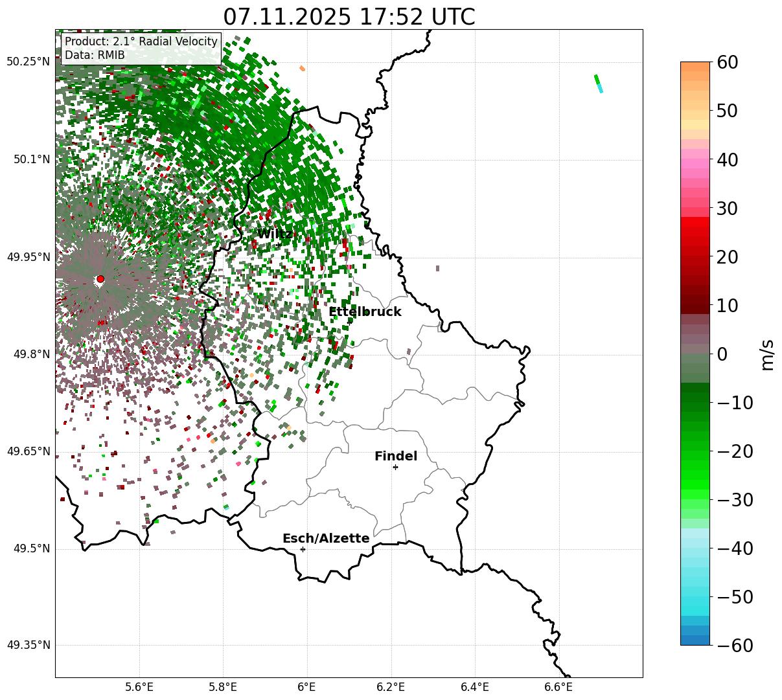Click the bright green colorbar segment near −27

tap(695, 484)
